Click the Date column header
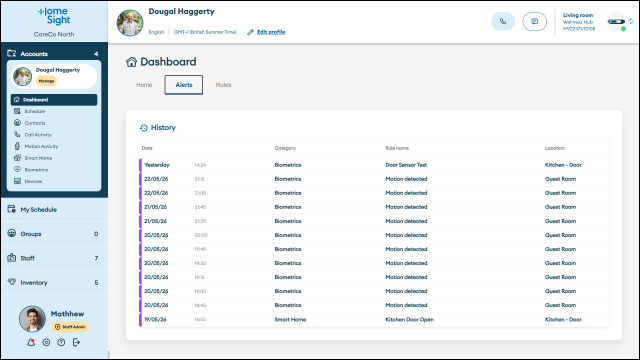 tap(147, 148)
